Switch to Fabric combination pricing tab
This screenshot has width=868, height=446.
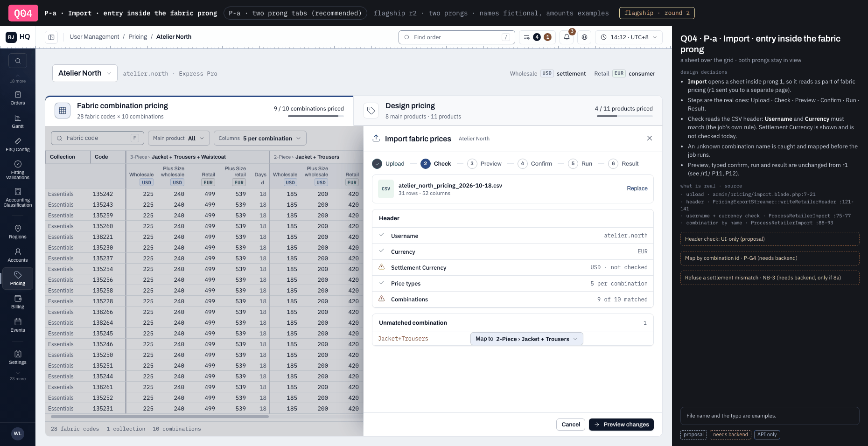coord(199,111)
